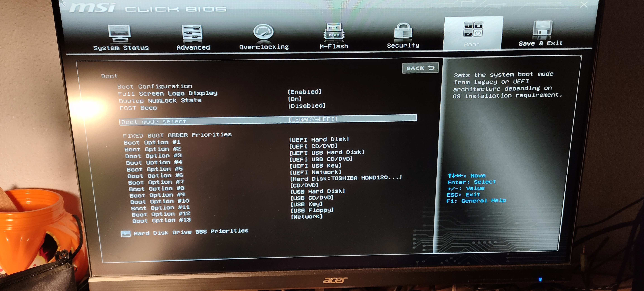The image size is (644, 291).
Task: Change the [USB Floppy] boot value
Action: (x=312, y=210)
